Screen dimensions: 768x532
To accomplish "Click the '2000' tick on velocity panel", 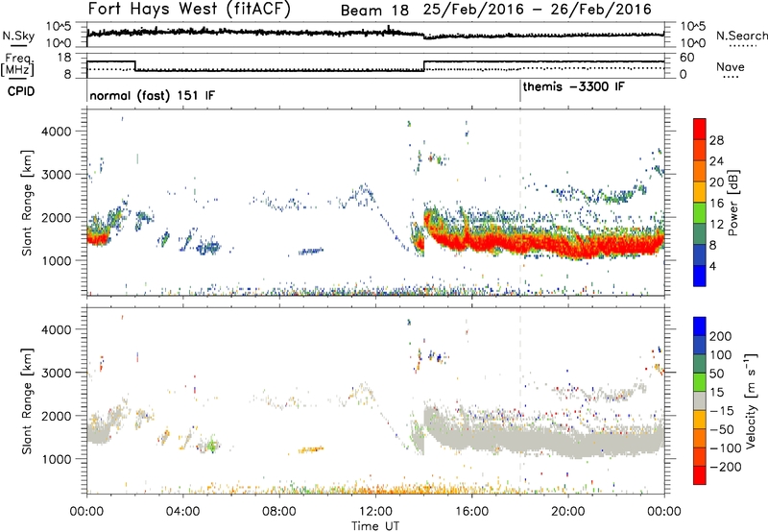I will (57, 416).
